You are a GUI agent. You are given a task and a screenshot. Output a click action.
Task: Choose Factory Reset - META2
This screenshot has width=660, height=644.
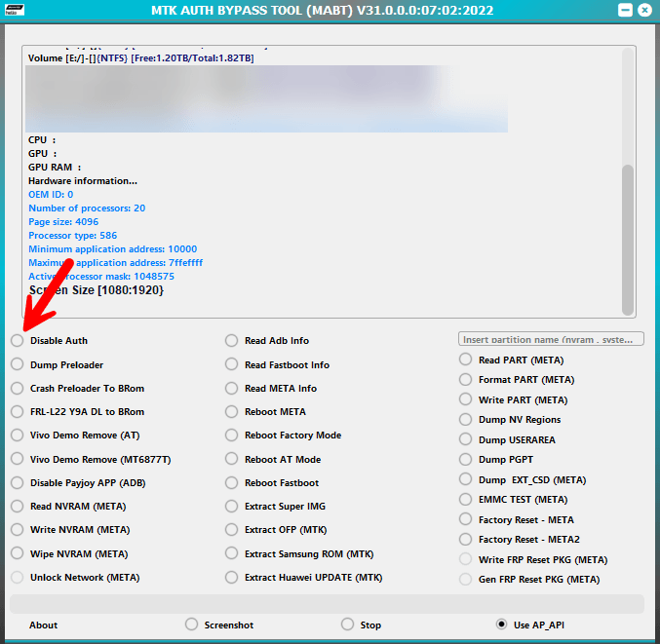[466, 539]
